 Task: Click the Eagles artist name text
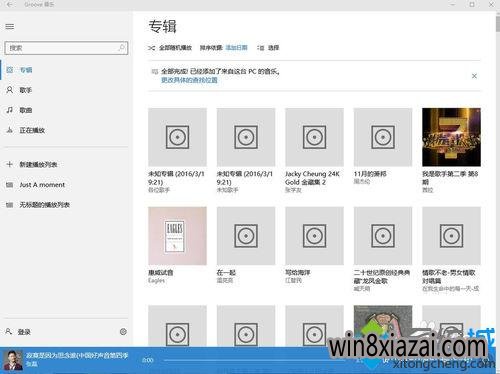click(x=156, y=281)
